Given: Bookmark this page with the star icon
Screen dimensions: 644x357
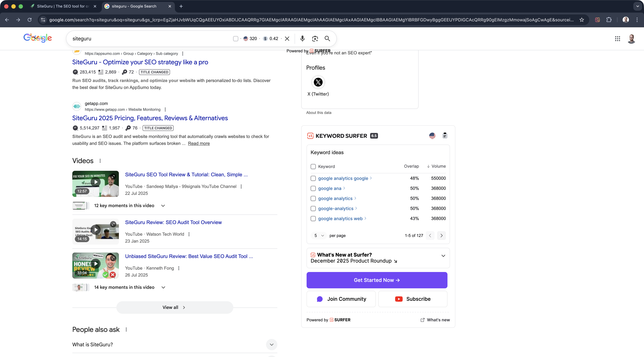Looking at the screenshot, I should pos(581,20).
